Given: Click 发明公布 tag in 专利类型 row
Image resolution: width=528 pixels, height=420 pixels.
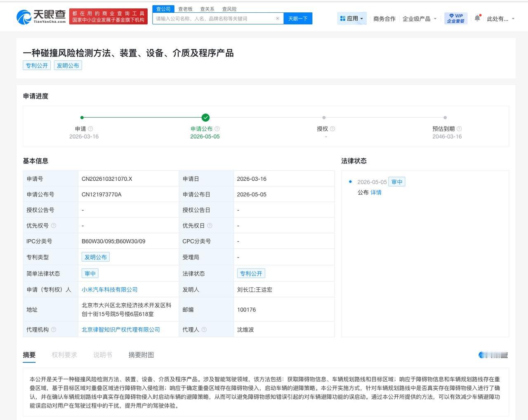Looking at the screenshot, I should coord(96,257).
